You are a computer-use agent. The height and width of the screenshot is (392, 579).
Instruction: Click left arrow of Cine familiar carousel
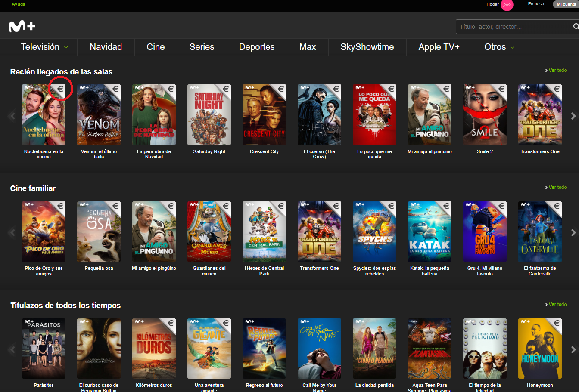point(12,232)
